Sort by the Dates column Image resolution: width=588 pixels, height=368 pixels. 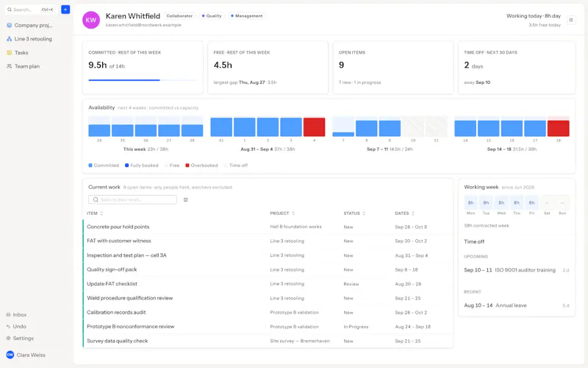[x=405, y=213]
